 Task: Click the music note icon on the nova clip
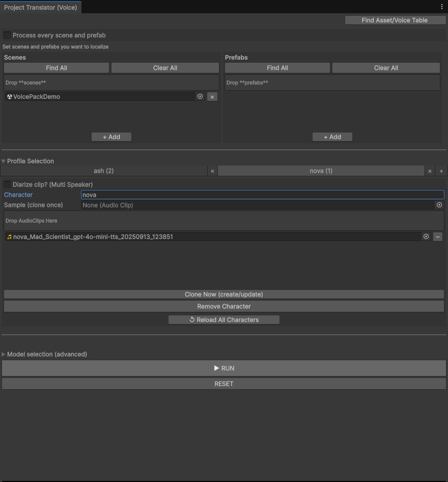[x=9, y=236]
